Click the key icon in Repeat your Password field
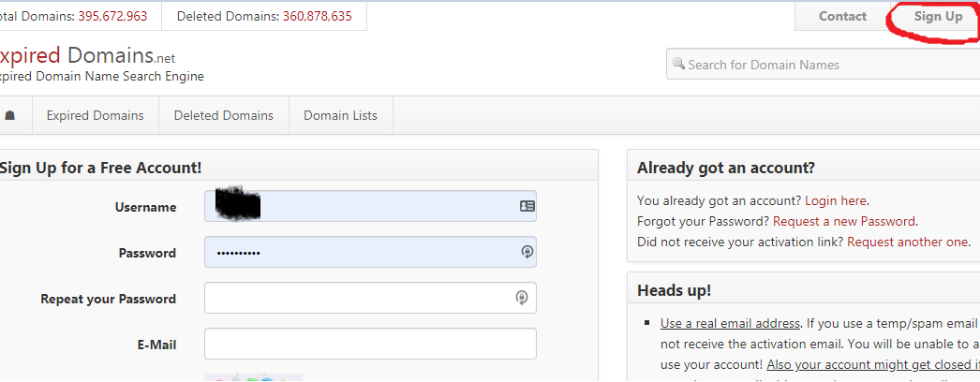 tap(522, 298)
